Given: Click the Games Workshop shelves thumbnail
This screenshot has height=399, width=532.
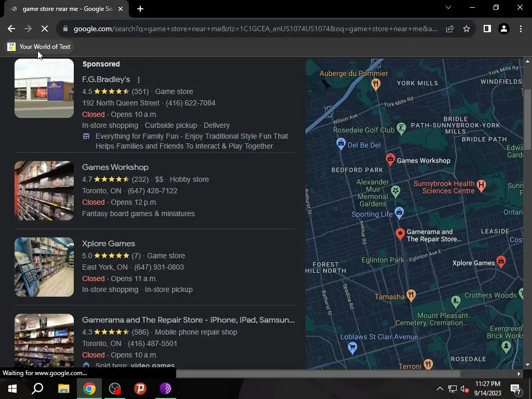Looking at the screenshot, I should [44, 191].
